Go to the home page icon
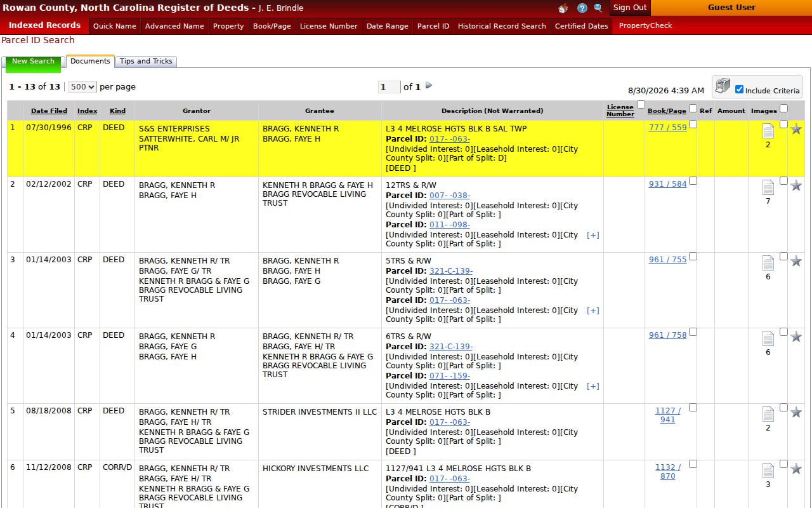Image resolution: width=812 pixels, height=508 pixels. (563, 8)
